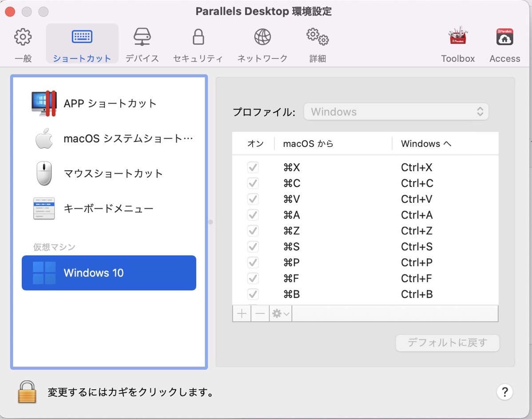Screen dimensions: 532x419
Task: Select the Ctrl+F table cell
Action: click(416, 278)
